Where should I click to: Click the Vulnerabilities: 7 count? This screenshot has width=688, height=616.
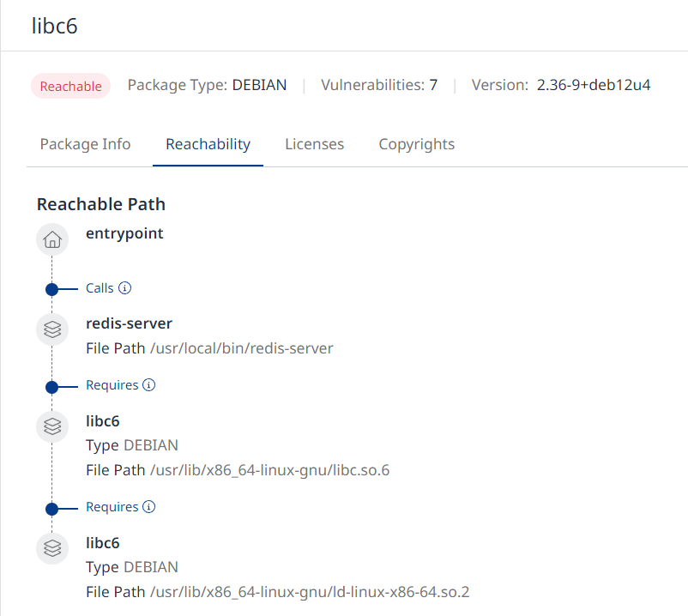pos(379,85)
